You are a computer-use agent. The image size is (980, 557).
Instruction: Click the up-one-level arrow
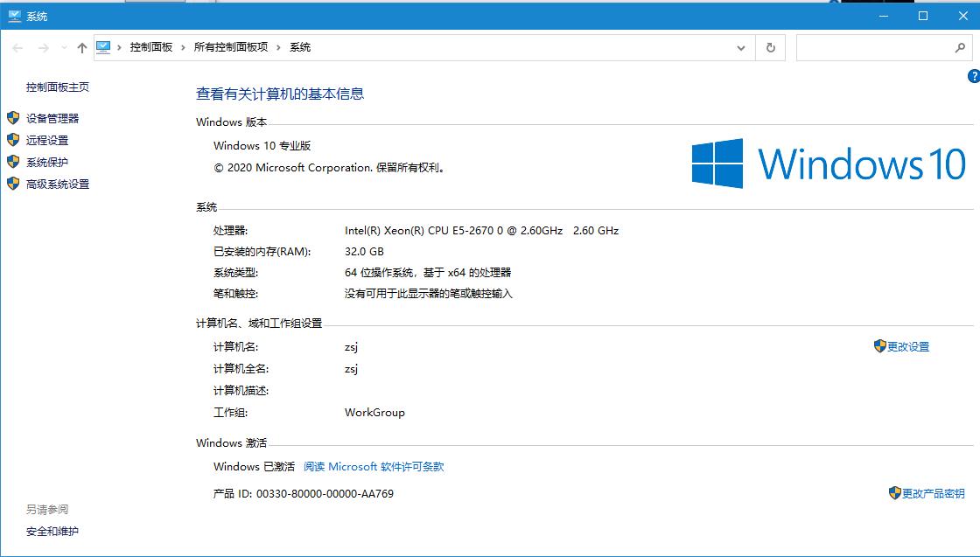point(80,47)
